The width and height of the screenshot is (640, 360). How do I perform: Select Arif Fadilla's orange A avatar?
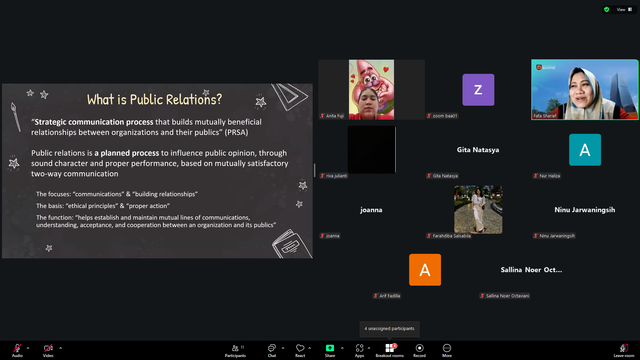click(x=425, y=270)
